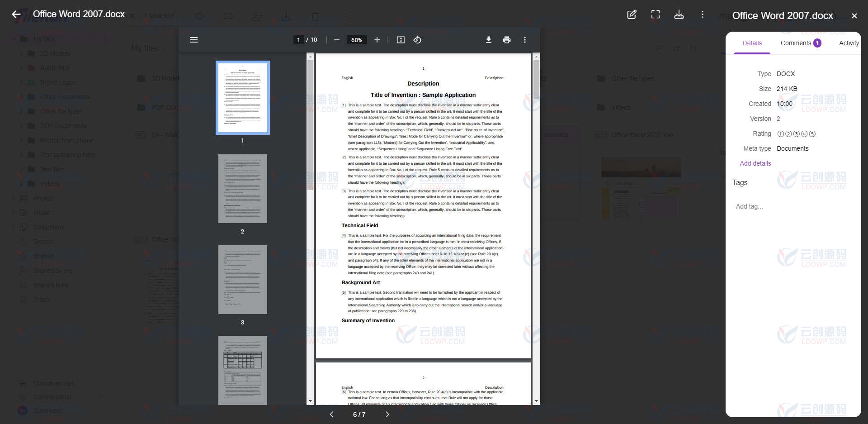Open the Other file types folder in grid
This screenshot has width=868, height=424.
632,78
